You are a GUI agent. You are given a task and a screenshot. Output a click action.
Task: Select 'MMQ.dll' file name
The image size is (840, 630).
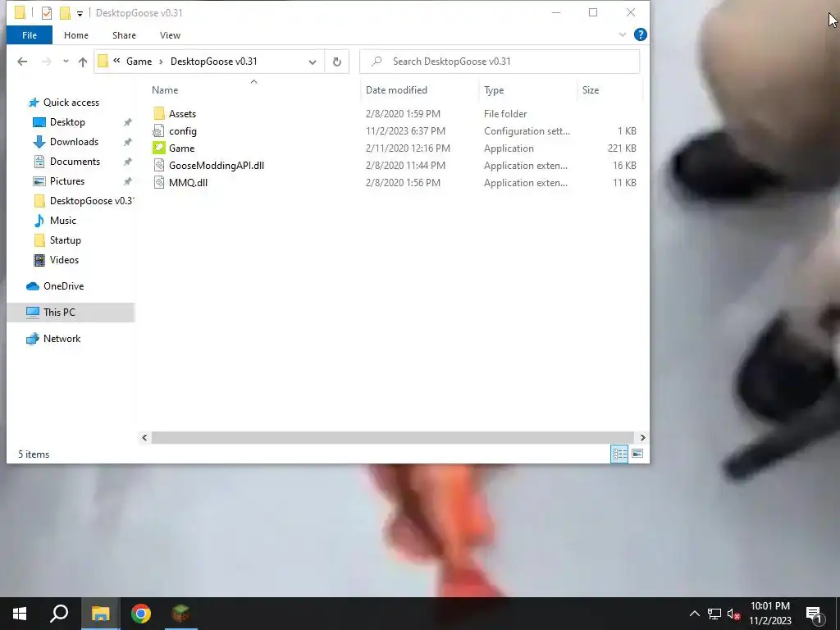click(x=188, y=183)
